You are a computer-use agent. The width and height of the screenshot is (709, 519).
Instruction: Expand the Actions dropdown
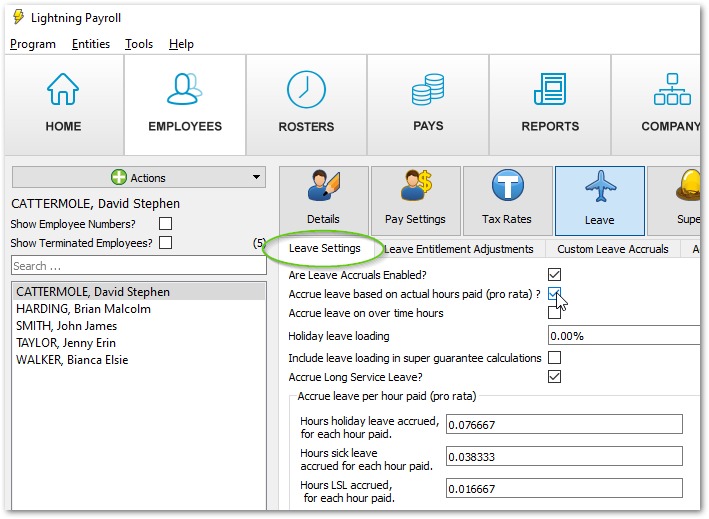pos(139,178)
